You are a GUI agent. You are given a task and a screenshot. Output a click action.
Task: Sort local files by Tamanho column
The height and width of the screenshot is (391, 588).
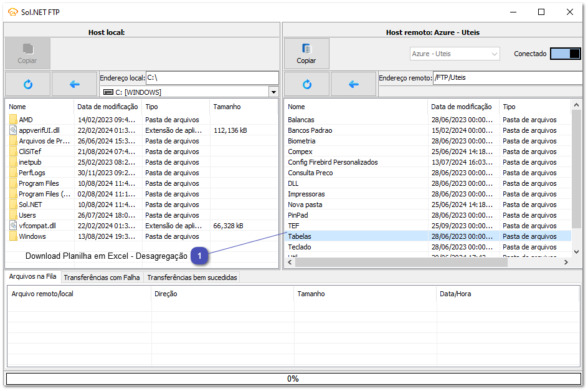click(227, 107)
